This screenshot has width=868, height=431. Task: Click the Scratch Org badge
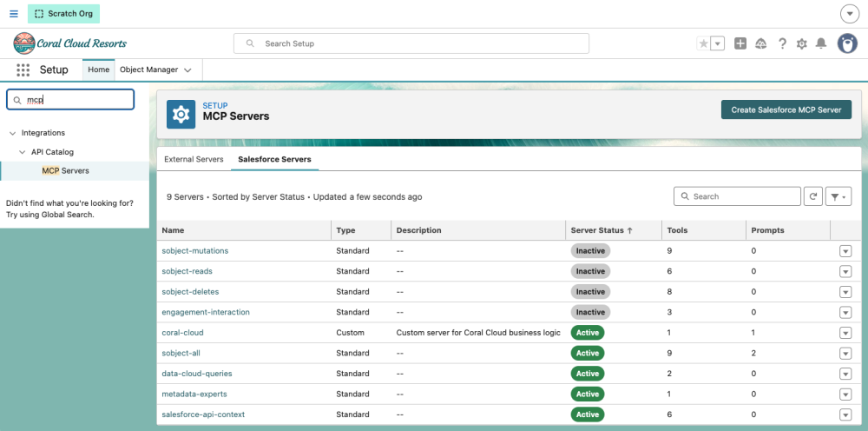[x=63, y=14]
